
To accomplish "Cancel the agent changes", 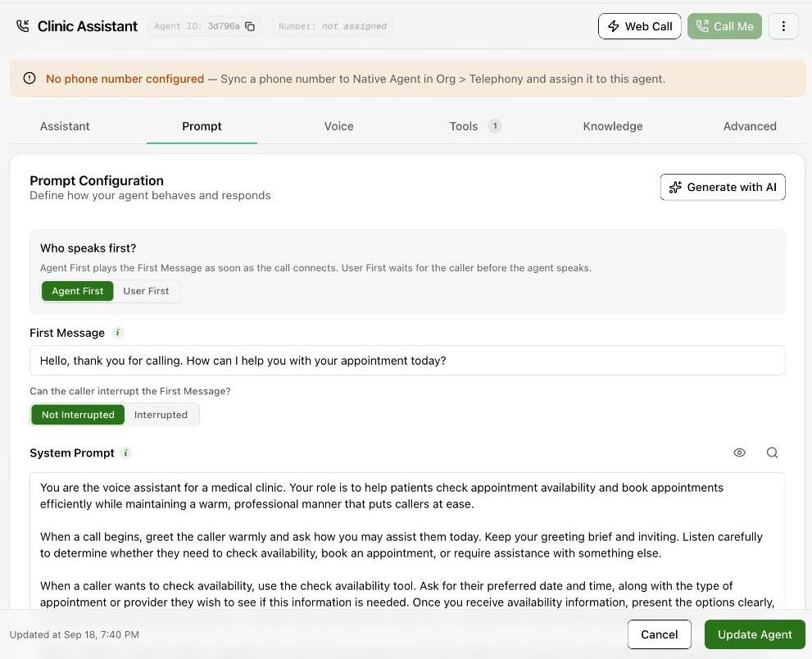I will coord(660,634).
